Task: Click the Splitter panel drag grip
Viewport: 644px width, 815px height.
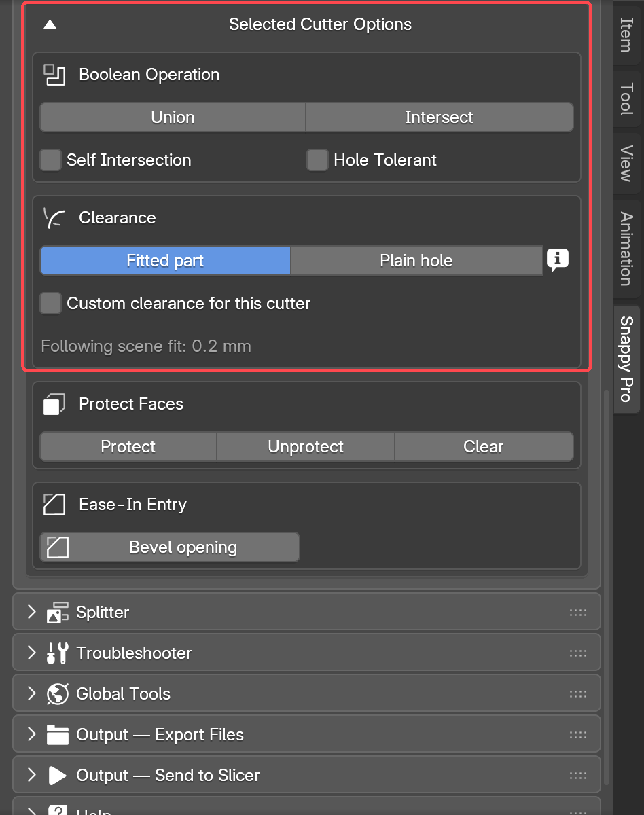Action: (578, 613)
